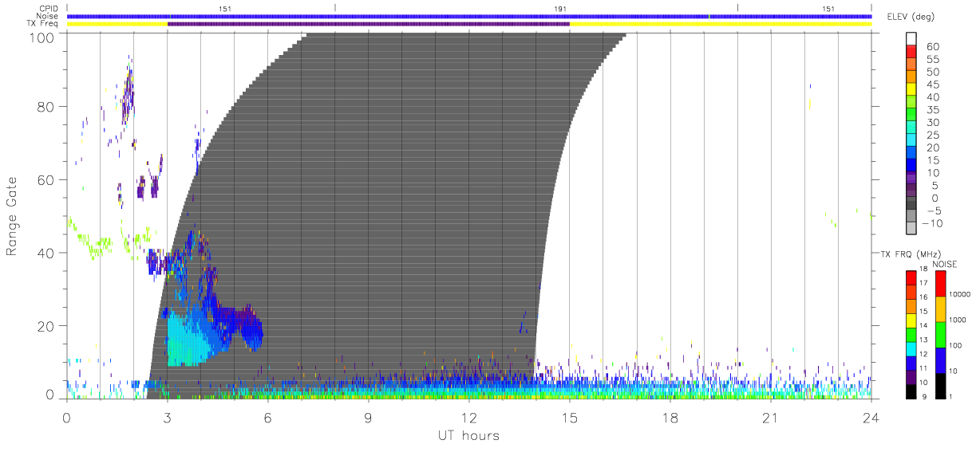980x452 pixels.
Task: Click the y-axis tick label '80'
Action: (46, 107)
